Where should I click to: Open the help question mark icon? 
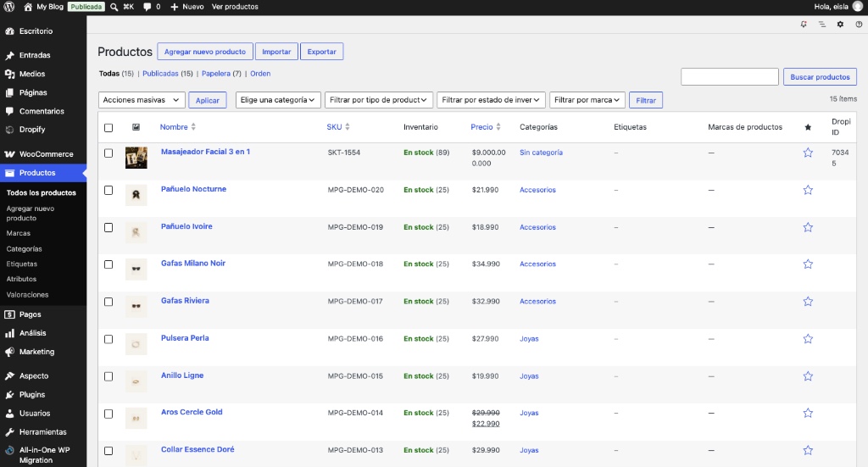[x=859, y=25]
